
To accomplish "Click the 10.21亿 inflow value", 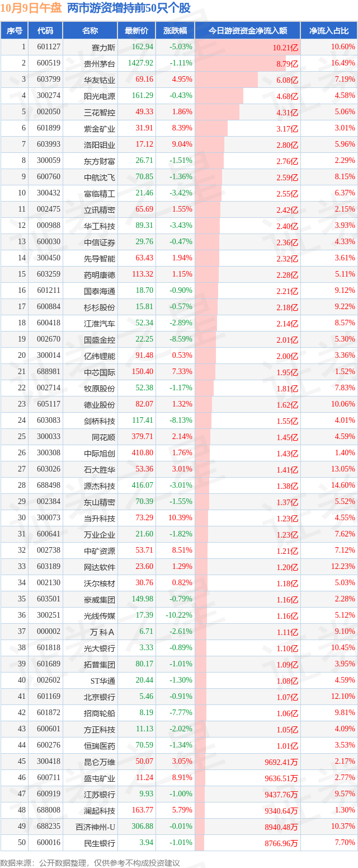I will point(286,48).
